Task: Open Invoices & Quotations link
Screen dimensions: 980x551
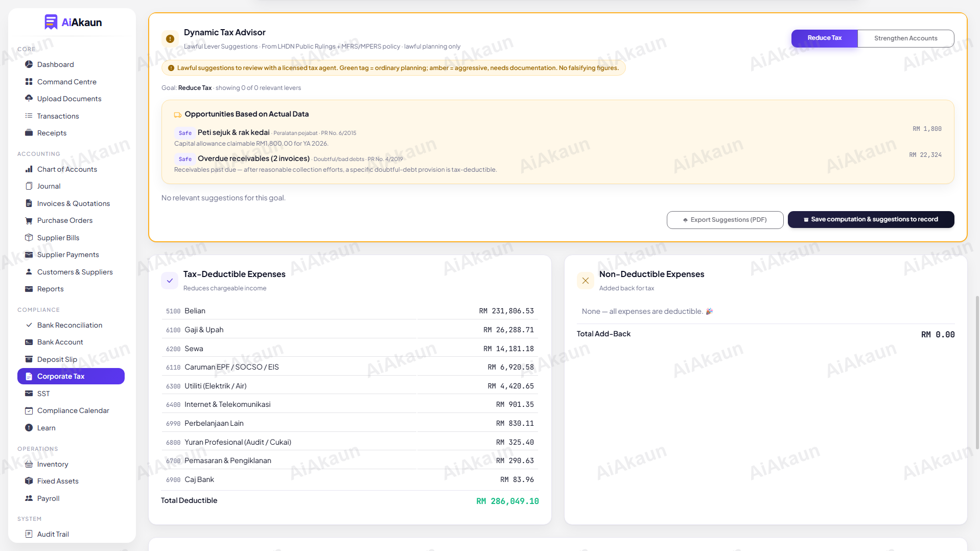Action: [71, 203]
